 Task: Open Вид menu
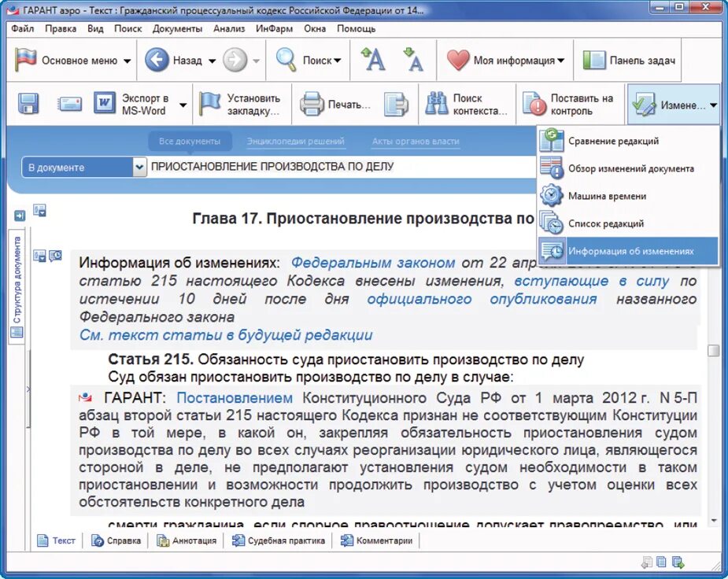[96, 29]
